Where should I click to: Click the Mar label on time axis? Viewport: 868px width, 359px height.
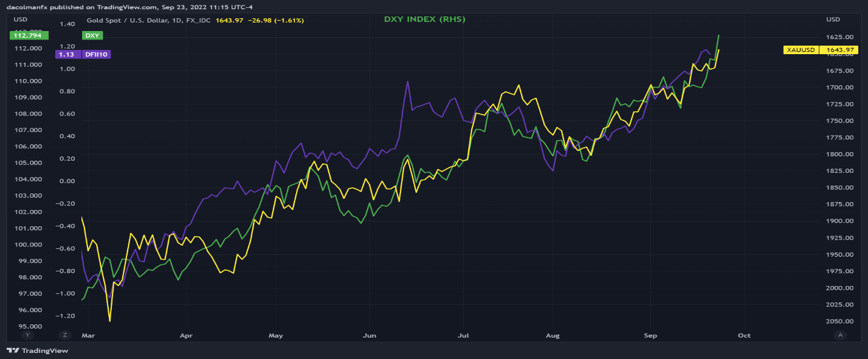click(89, 335)
